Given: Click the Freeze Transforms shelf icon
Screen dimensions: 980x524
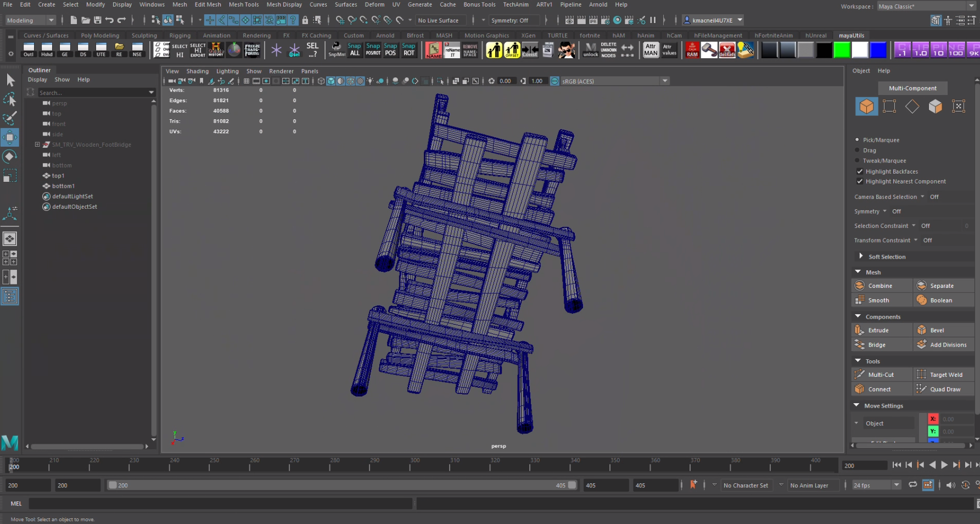Looking at the screenshot, I should pyautogui.click(x=252, y=50).
